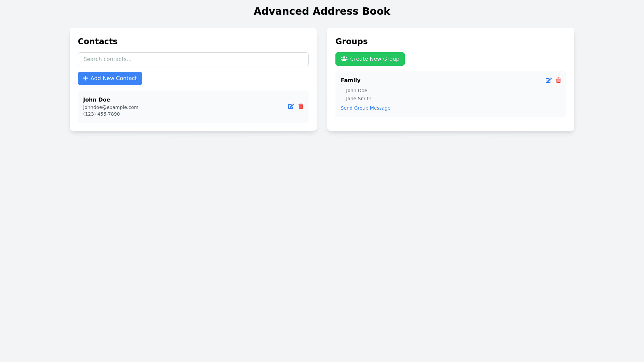Select the Family group name
This screenshot has width=644, height=362.
point(351,80)
